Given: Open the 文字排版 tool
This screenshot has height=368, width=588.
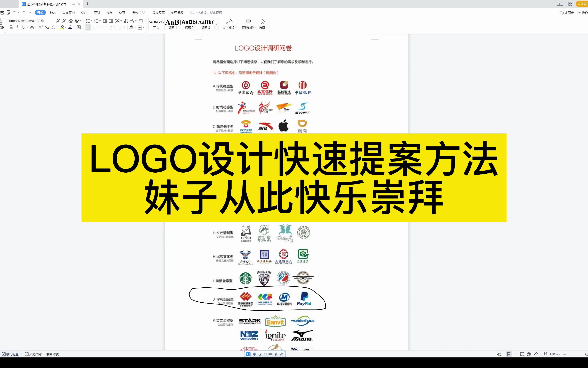Looking at the screenshot, I should 229,24.
